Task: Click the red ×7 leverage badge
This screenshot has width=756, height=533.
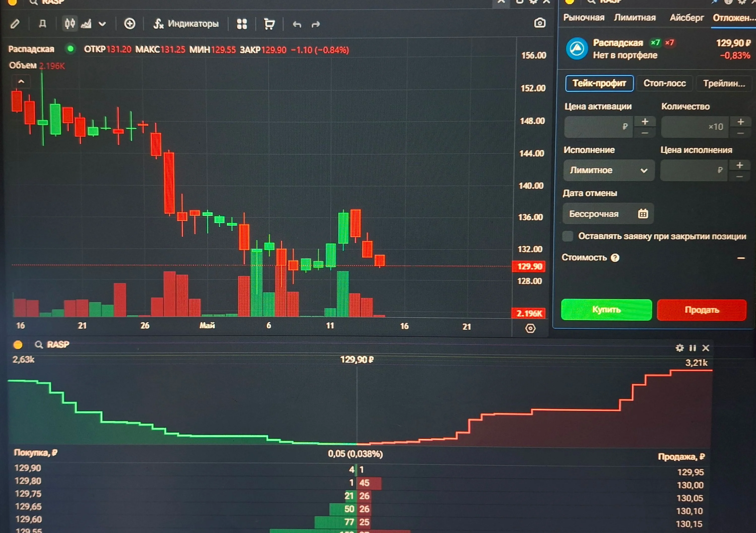Action: [669, 43]
